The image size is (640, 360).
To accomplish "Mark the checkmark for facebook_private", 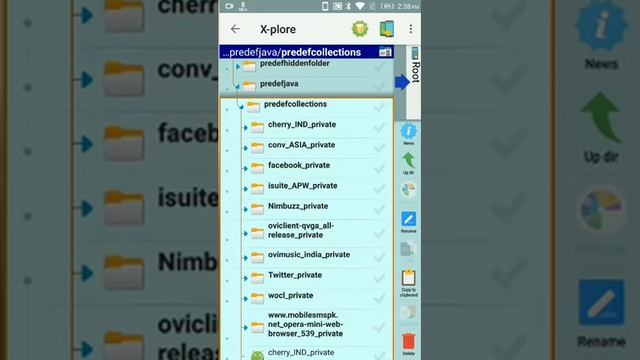I will (379, 168).
